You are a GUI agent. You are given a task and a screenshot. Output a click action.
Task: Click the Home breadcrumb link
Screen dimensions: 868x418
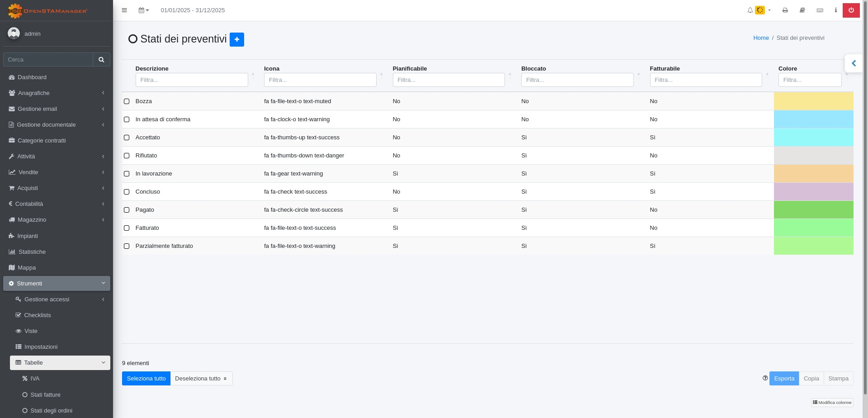[x=761, y=38]
